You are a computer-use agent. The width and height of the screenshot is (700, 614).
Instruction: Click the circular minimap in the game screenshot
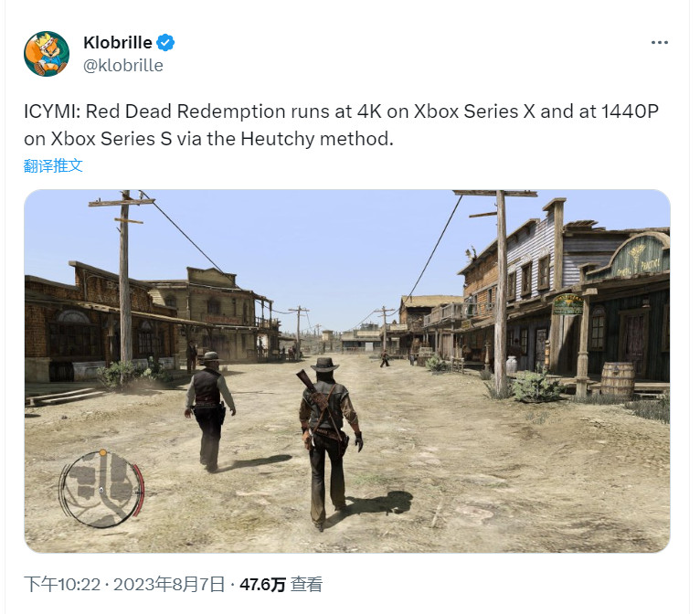coord(101,490)
